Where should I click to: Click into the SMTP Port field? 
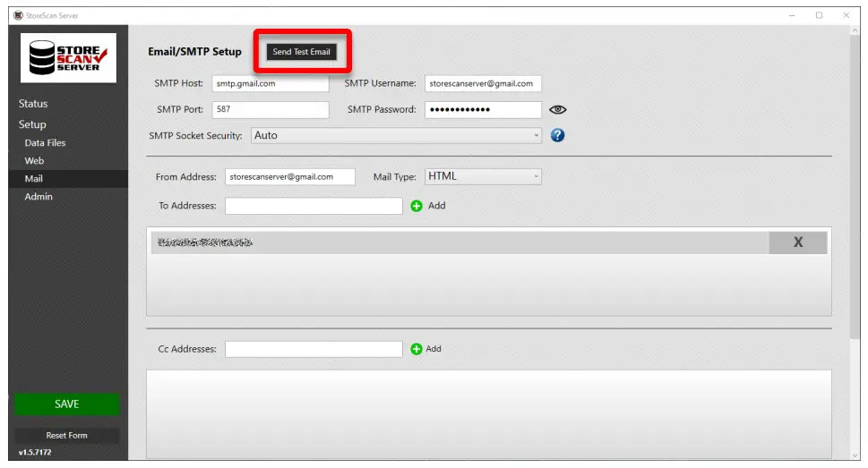[x=271, y=109]
